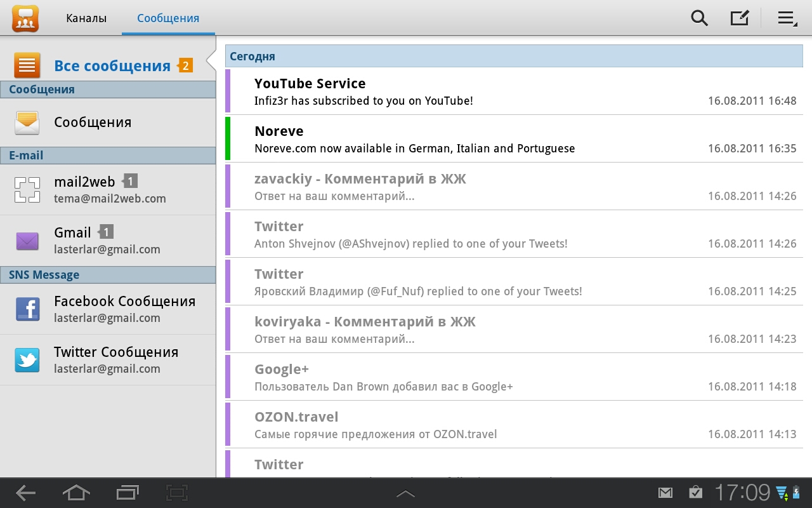Tap the 16.08.2011 16:35 timestamp
Screen dimensions: 812x508
coord(752,149)
